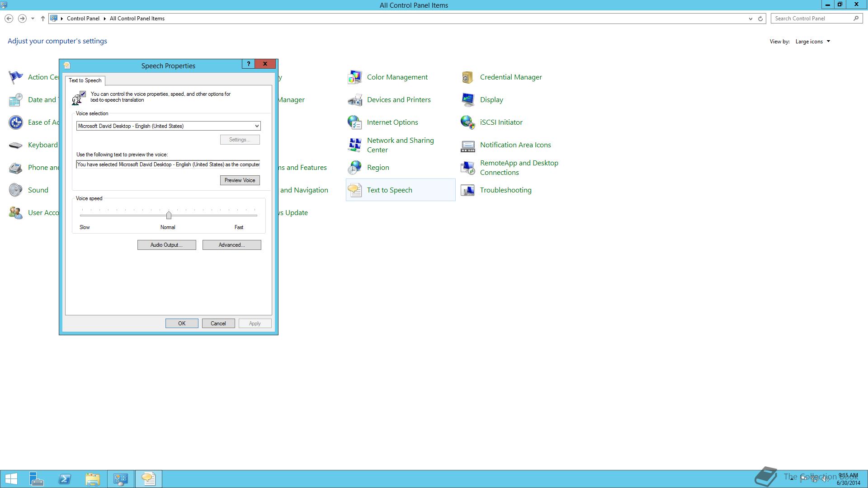The width and height of the screenshot is (868, 488).
Task: Click the Preview Voice button
Action: coord(240,180)
